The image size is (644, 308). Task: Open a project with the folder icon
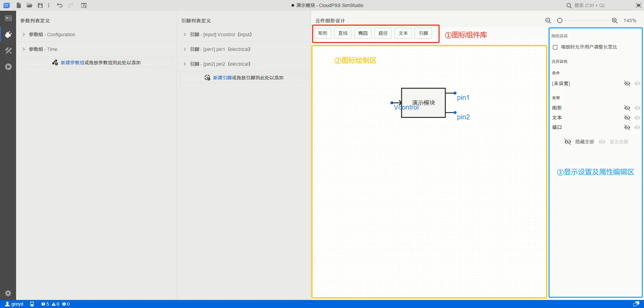(30, 5)
